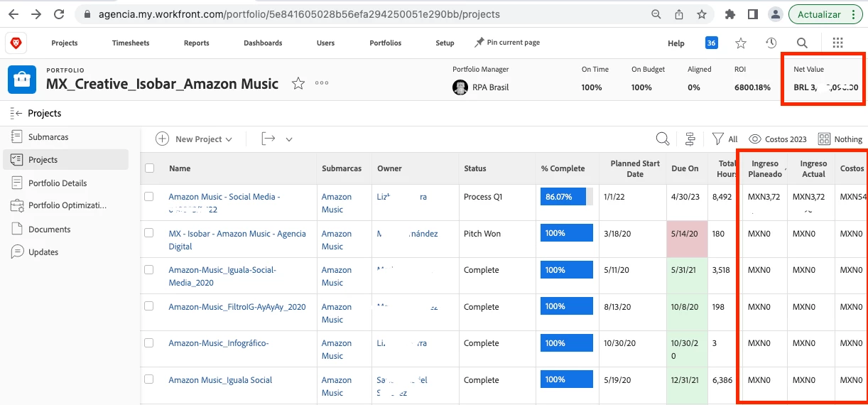Go back with browser back arrow
Viewport: 868px width, 405px height.
13,14
